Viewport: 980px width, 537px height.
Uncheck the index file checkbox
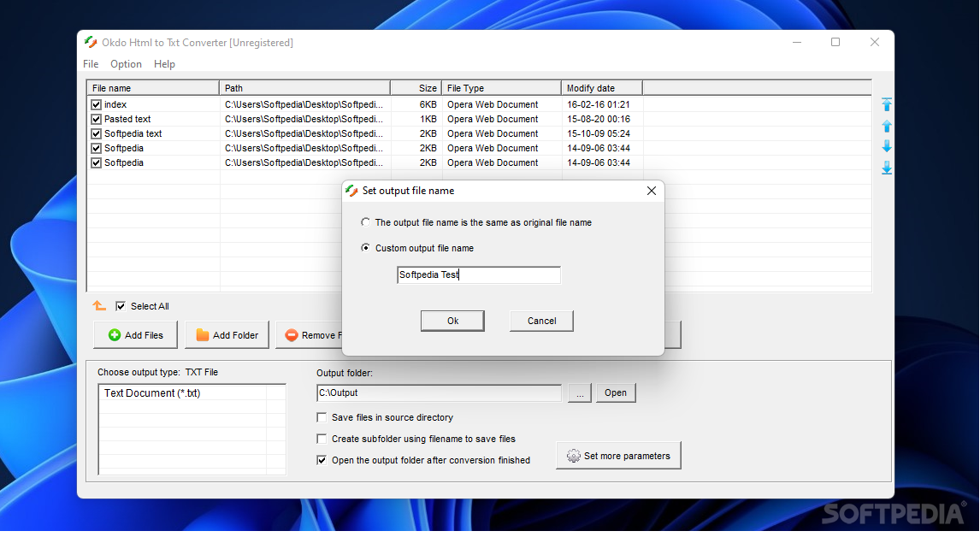(96, 104)
